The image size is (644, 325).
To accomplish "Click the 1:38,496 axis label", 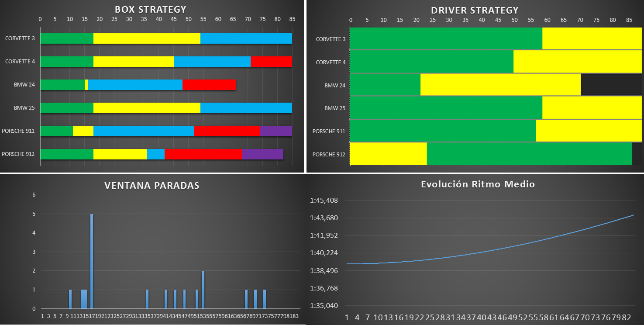I will click(324, 270).
